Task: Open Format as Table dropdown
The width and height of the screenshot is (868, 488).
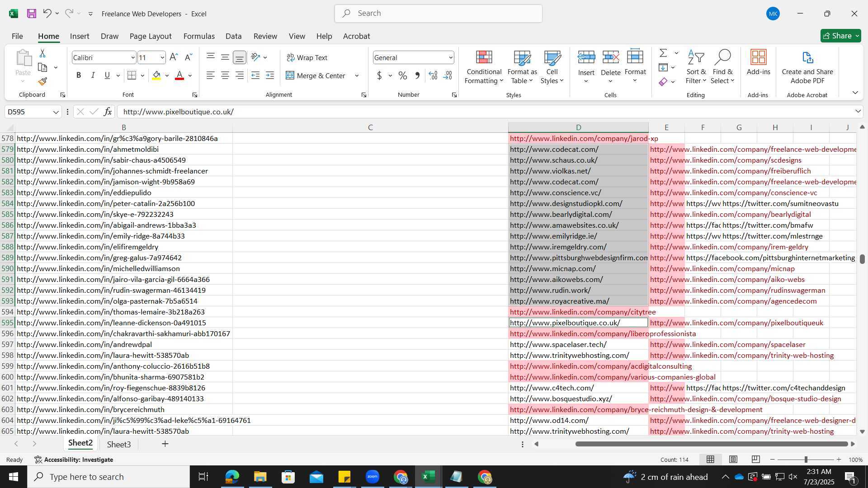Action: [522, 67]
